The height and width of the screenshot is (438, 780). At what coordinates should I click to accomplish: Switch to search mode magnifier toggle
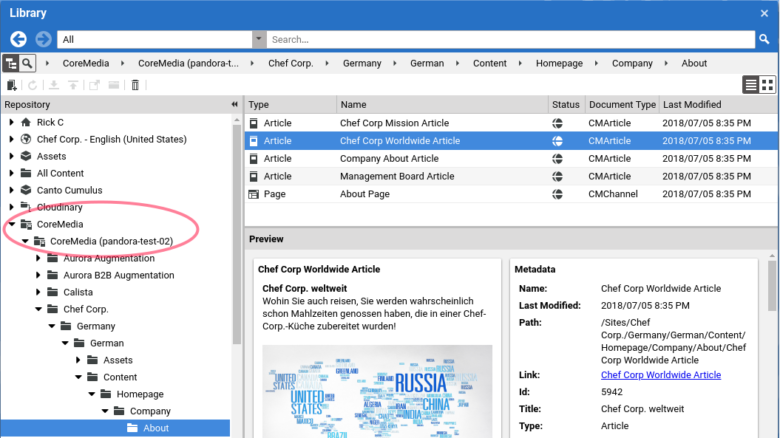27,63
